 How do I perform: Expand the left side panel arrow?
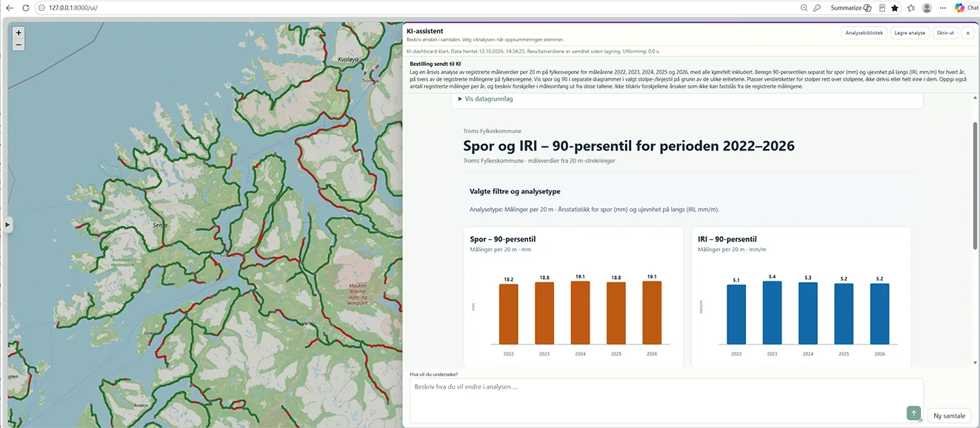7,224
